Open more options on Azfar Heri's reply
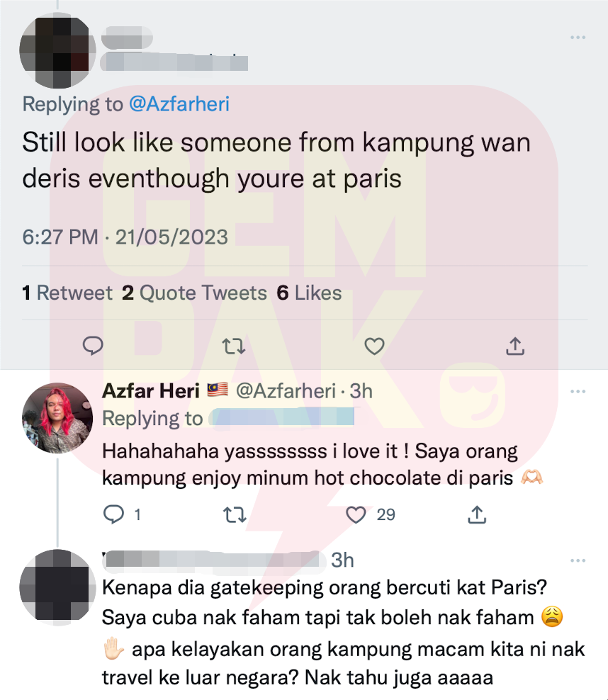608x700 pixels. pos(578,392)
